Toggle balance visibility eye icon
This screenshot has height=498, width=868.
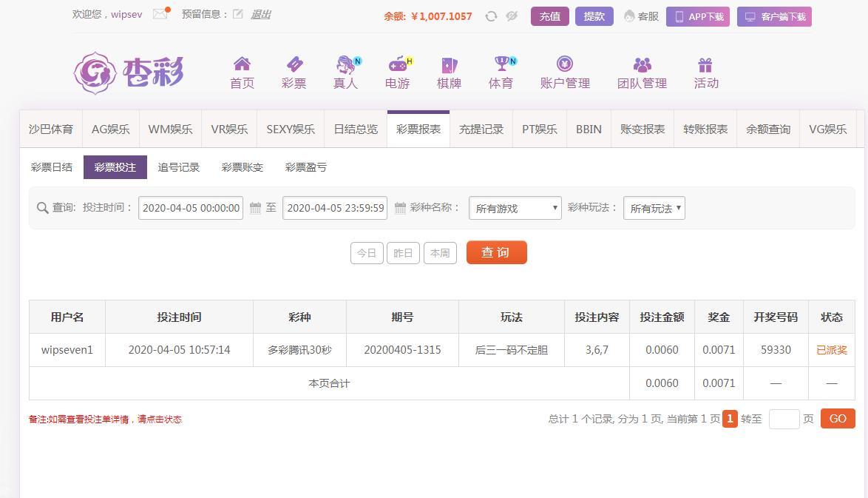pos(512,16)
